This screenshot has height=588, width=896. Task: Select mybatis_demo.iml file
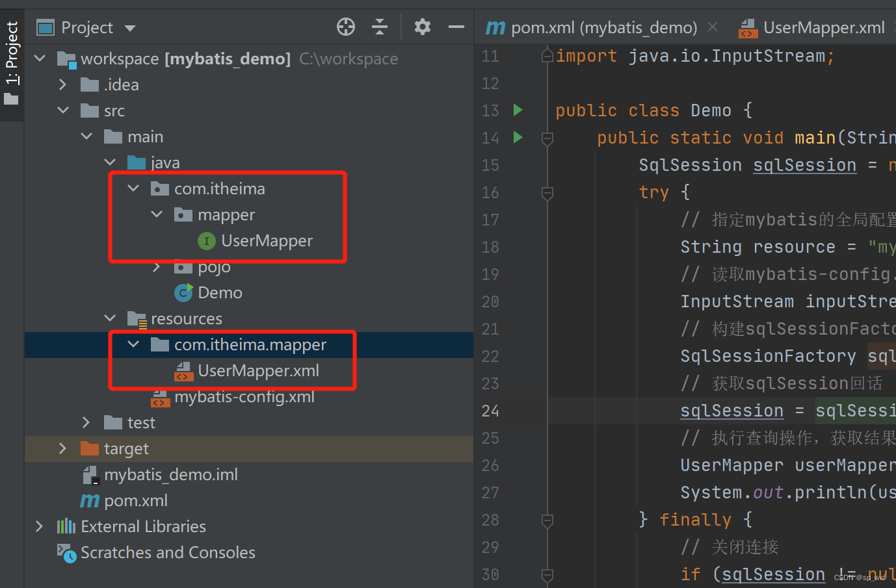tap(170, 474)
